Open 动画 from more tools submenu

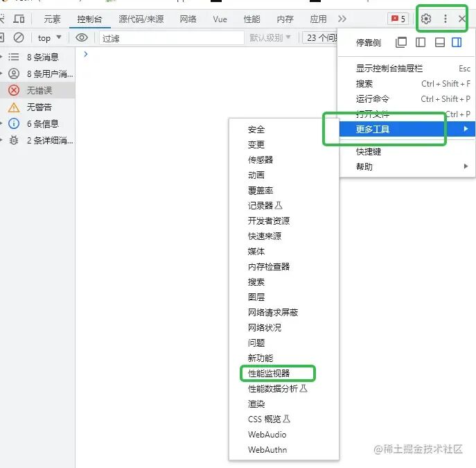(284, 175)
